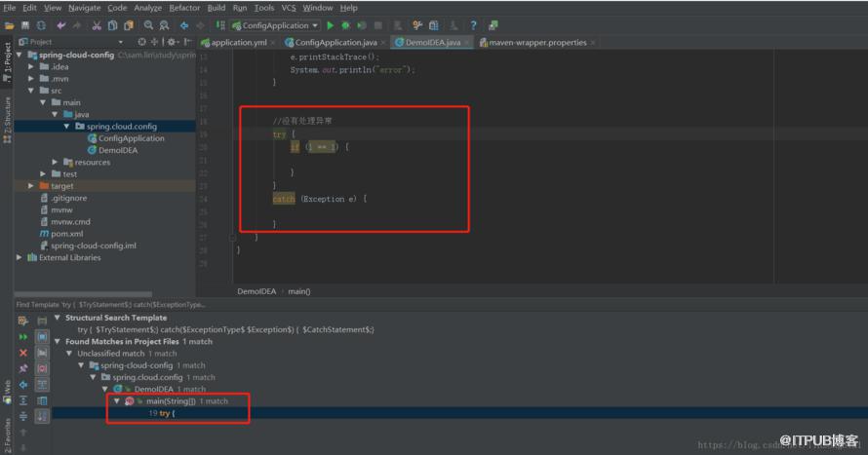Open the Navigate menu
The width and height of the screenshot is (868, 455).
[x=85, y=8]
